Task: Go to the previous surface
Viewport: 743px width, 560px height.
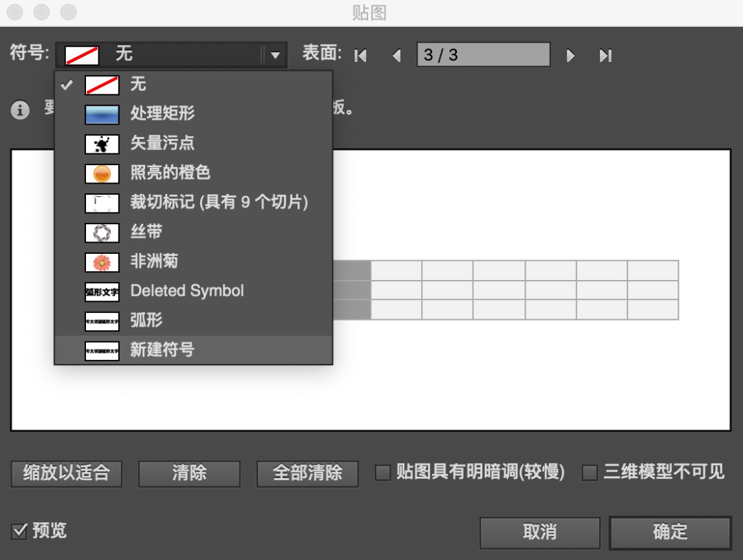Action: click(x=396, y=56)
